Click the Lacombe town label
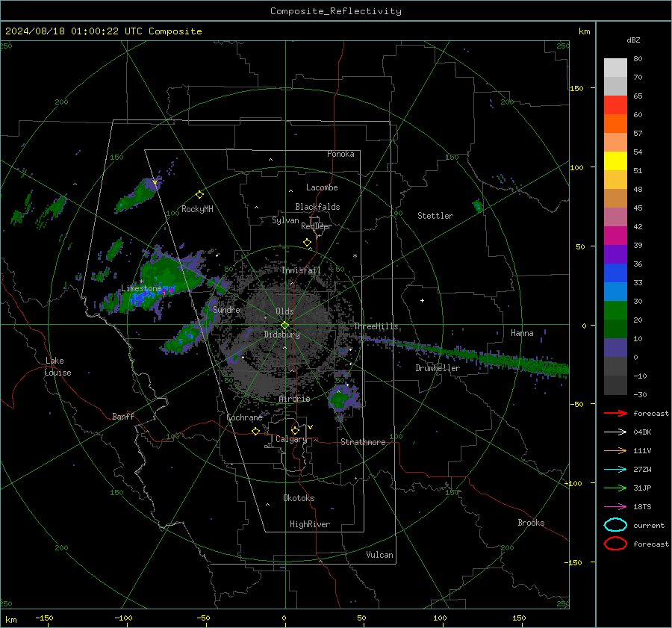This screenshot has width=672, height=628. pyautogui.click(x=322, y=187)
